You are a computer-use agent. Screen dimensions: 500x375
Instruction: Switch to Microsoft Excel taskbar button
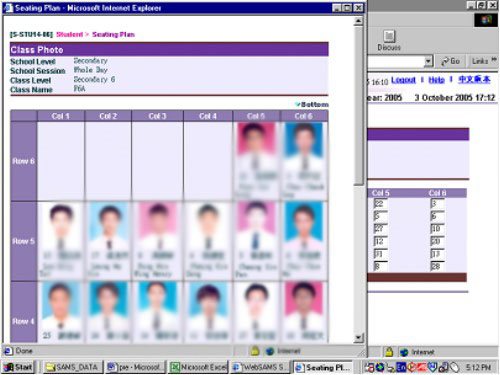coord(199,367)
